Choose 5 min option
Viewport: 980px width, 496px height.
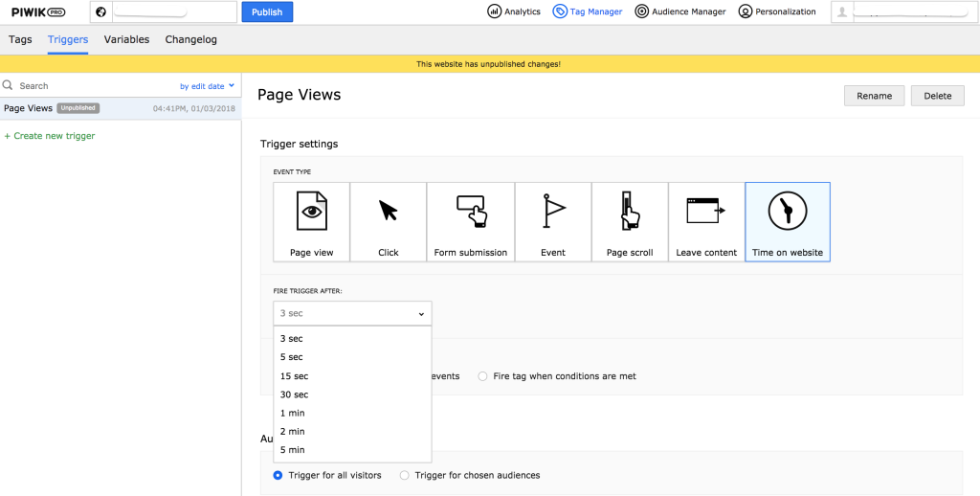tap(352, 450)
